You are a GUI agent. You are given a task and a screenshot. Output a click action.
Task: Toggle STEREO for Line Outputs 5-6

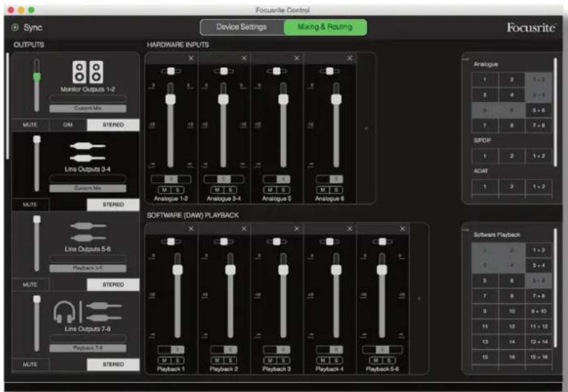(113, 285)
